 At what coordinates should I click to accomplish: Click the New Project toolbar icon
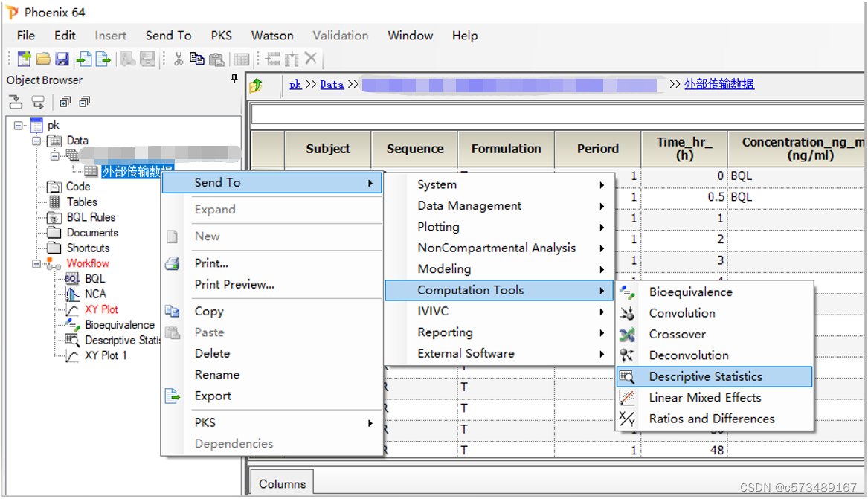click(24, 59)
